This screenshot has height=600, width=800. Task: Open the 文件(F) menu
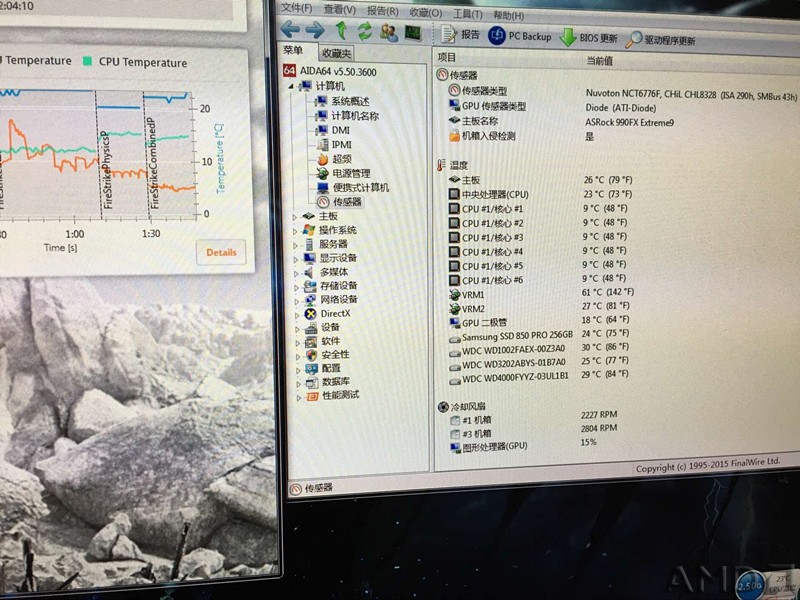tap(296, 8)
